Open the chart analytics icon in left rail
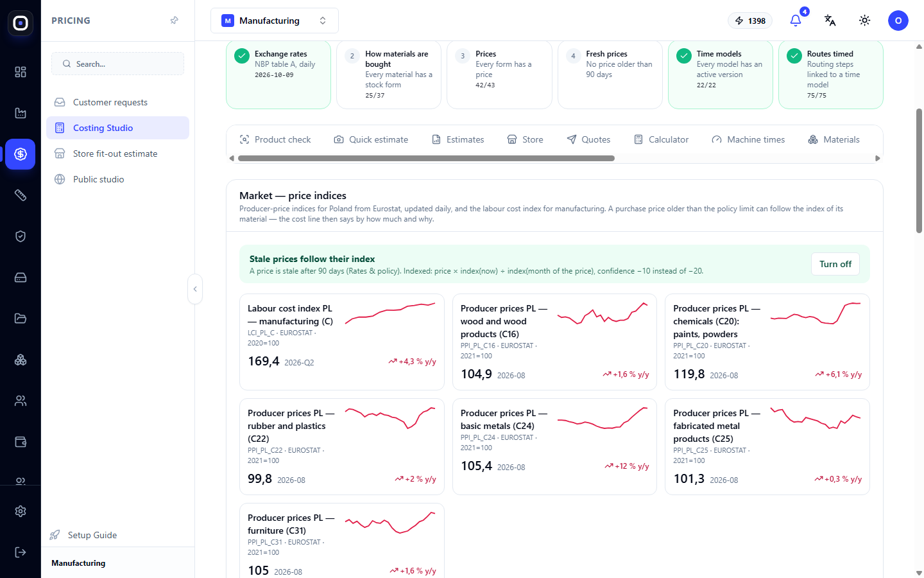This screenshot has height=578, width=924. tap(21, 113)
